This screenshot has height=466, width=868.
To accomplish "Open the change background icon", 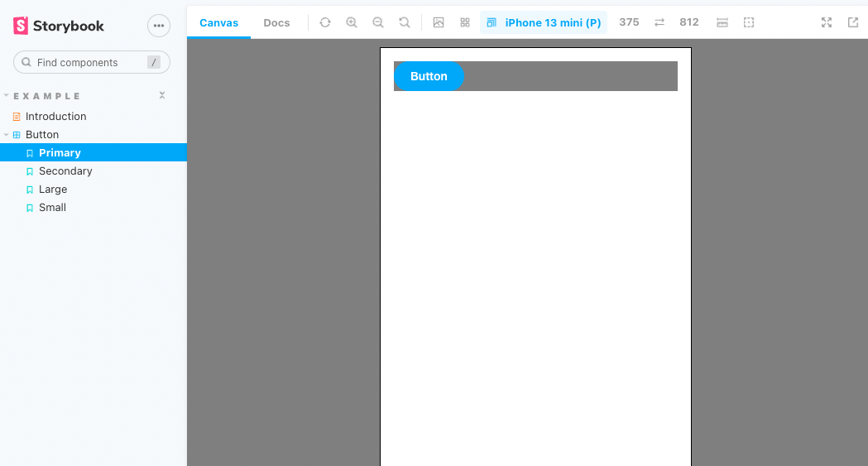I will coord(439,22).
